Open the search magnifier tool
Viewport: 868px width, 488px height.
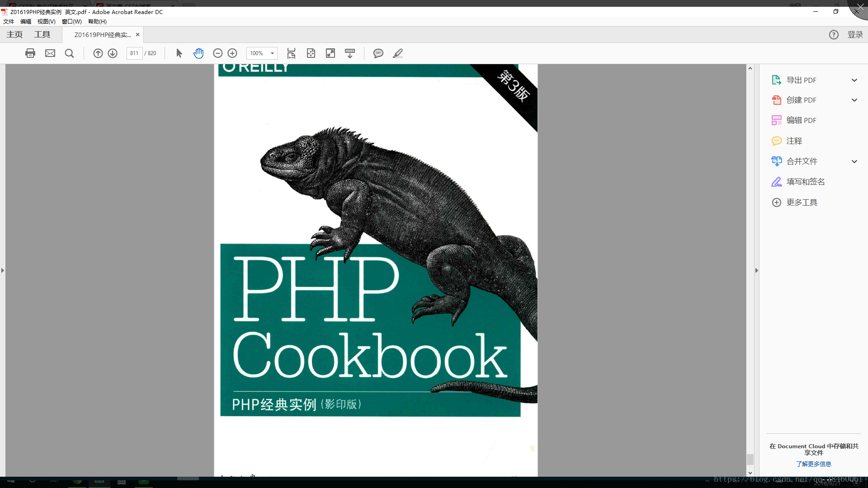(x=69, y=53)
